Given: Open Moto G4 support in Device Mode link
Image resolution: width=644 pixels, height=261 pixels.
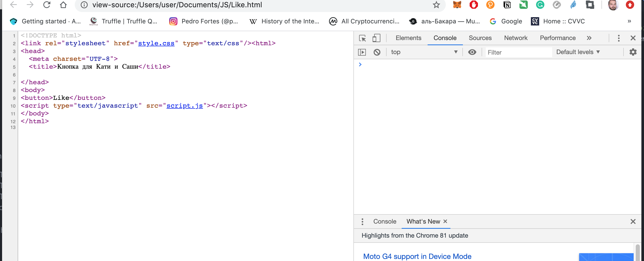Looking at the screenshot, I should pyautogui.click(x=417, y=256).
